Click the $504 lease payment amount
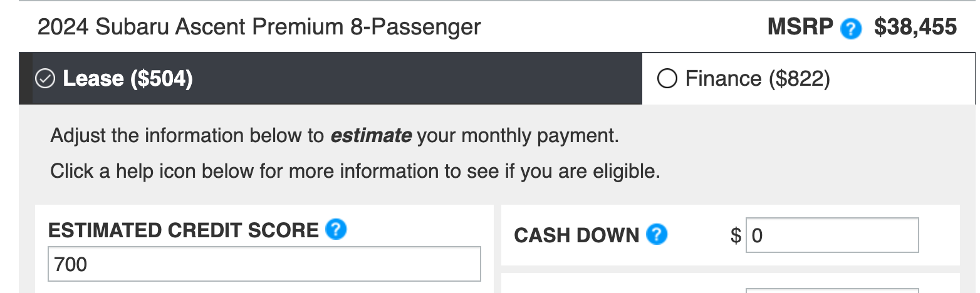Screen dimensions: 980x293 pos(161,79)
